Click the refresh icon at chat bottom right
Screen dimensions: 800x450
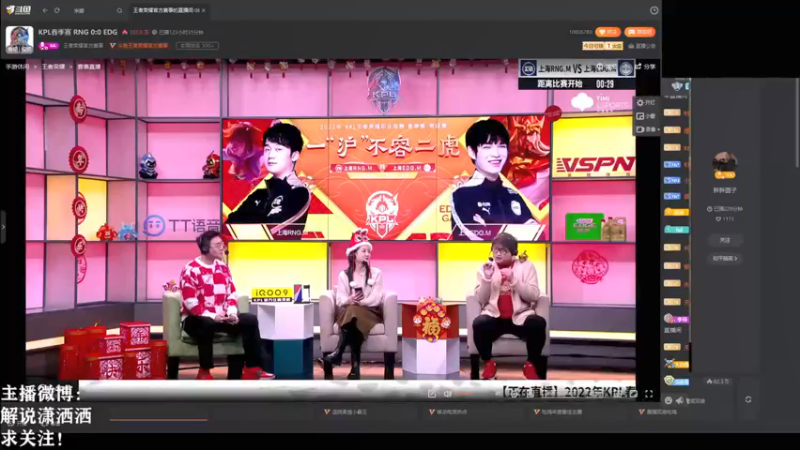[748, 399]
